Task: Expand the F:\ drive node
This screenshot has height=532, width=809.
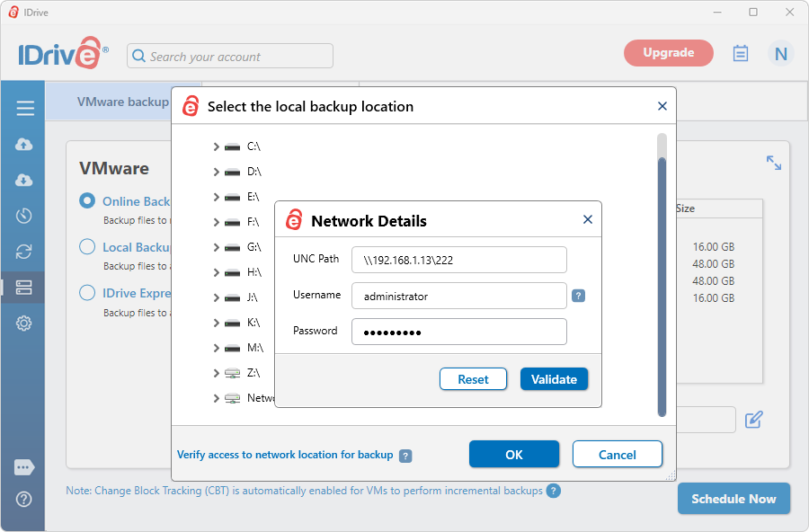Action: point(216,222)
